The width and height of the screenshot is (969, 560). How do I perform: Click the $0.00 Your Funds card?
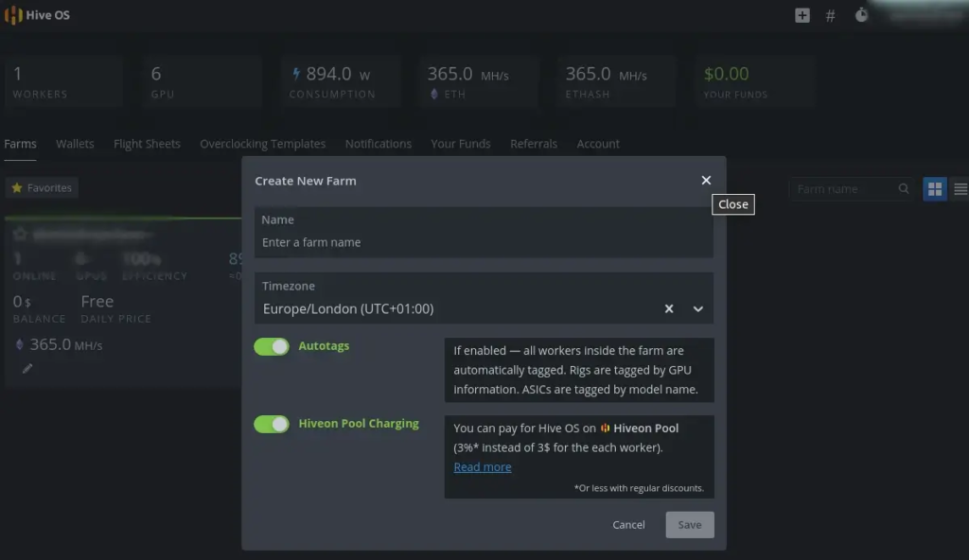(755, 82)
